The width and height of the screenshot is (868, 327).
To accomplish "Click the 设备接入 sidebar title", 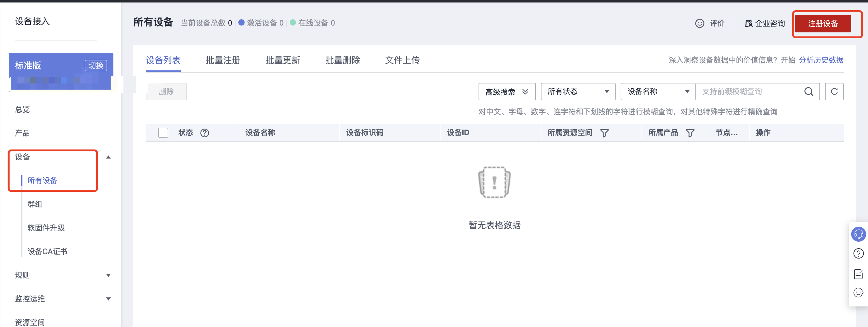I will [32, 21].
